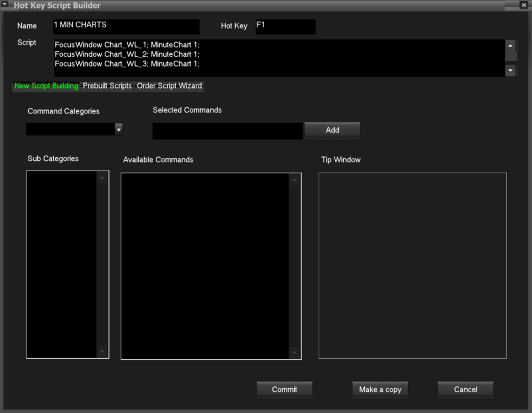
Task: Click the Available Commands scroll down arrow
Action: 295,353
